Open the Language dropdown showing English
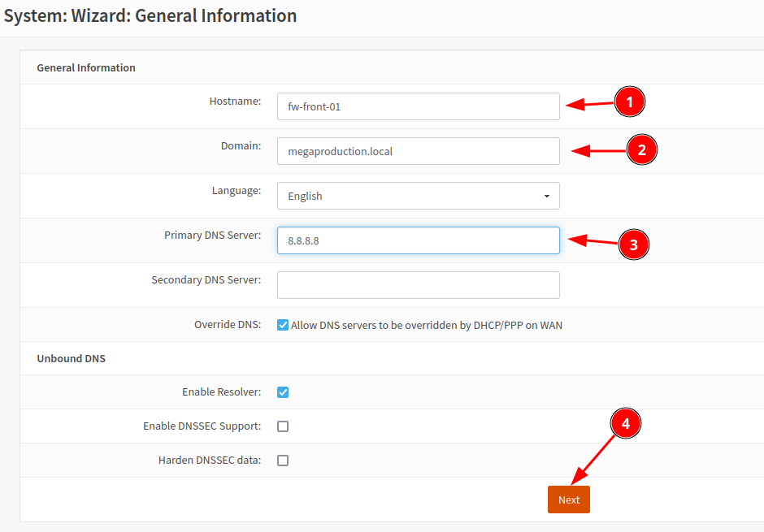This screenshot has width=764, height=532. 418,196
